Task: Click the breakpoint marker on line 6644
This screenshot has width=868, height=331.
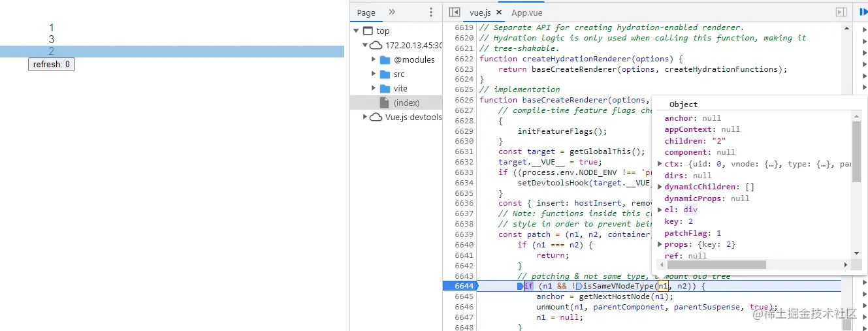Action: point(460,286)
